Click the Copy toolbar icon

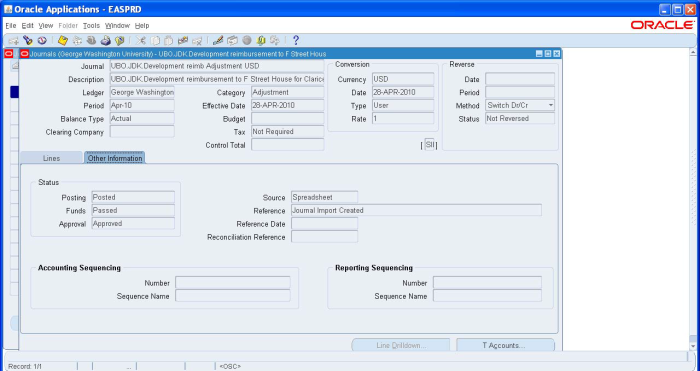coord(155,41)
